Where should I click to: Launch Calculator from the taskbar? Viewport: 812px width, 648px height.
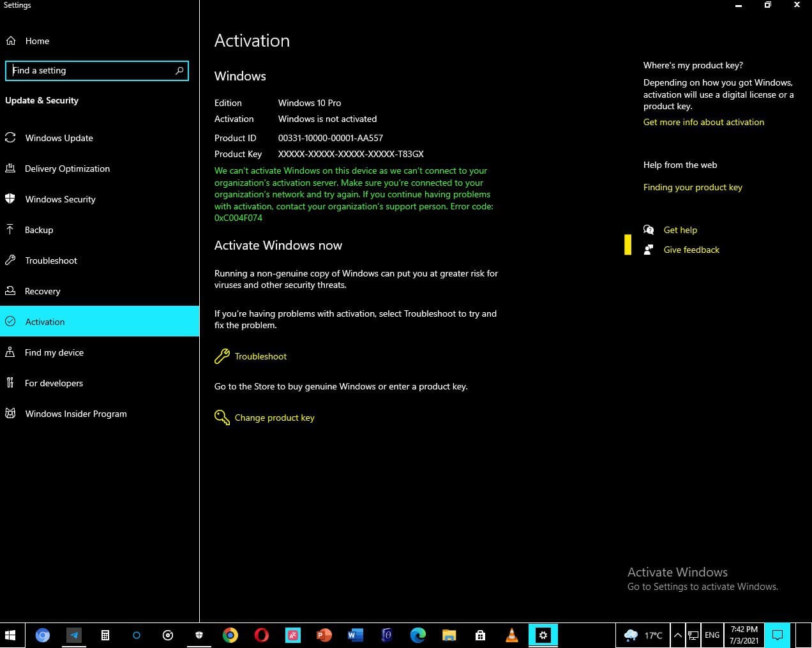[x=105, y=635]
